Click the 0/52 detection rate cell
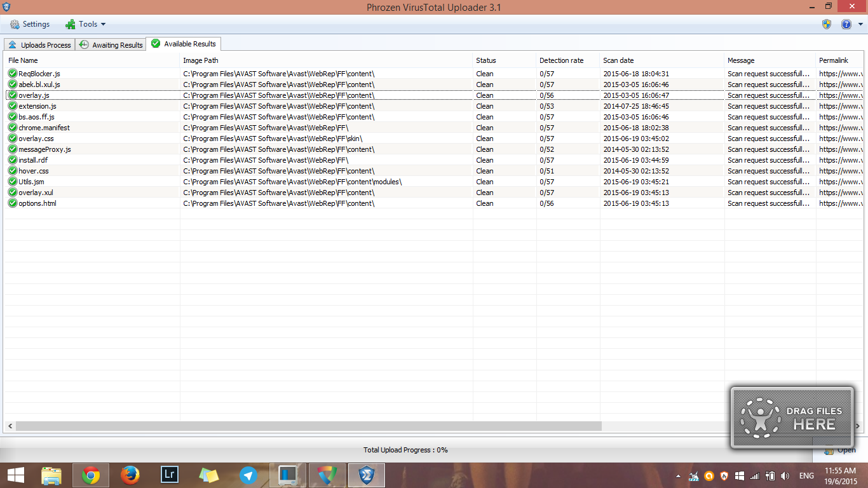 (x=547, y=149)
